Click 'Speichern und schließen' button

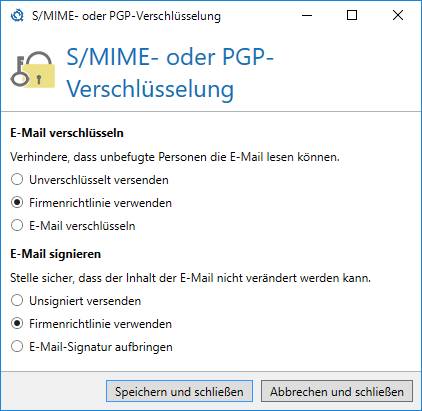(179, 391)
